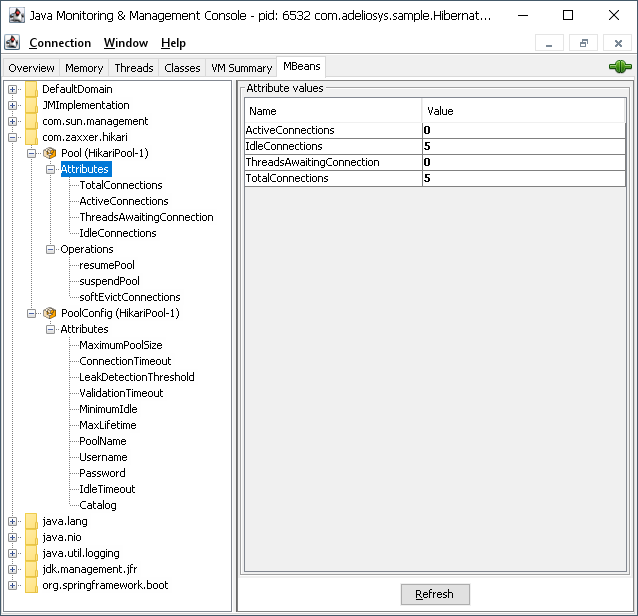Expand the java.lang node
This screenshot has height=616, width=638.
(12, 522)
